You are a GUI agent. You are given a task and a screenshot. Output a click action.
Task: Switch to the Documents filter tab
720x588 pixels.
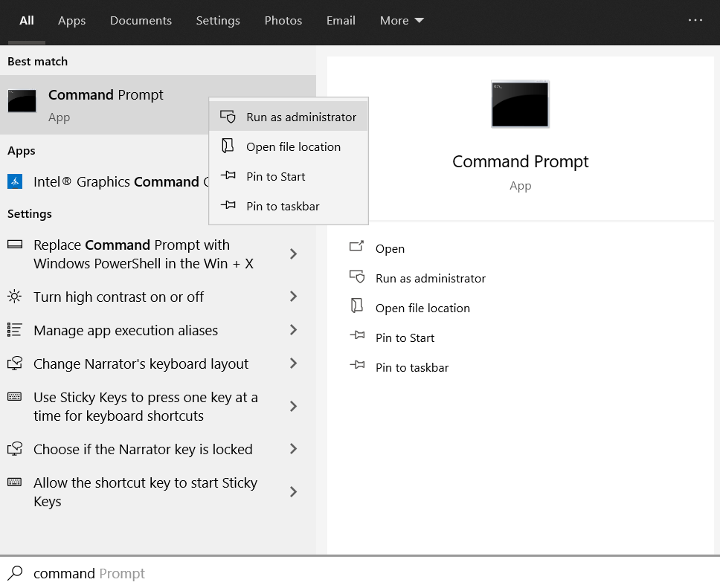[141, 21]
